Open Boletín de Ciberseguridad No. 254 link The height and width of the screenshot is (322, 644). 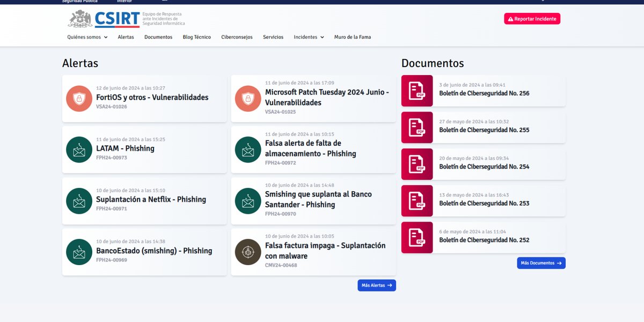tap(484, 167)
